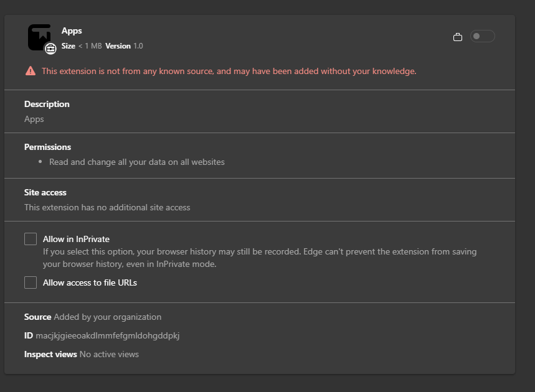Click the Version 1.0 label
This screenshot has height=392, width=535.
pyautogui.click(x=124, y=46)
